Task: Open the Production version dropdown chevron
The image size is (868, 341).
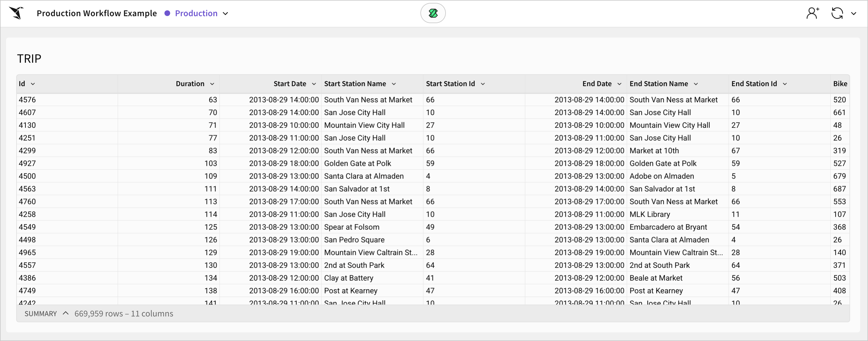Action: coord(226,14)
